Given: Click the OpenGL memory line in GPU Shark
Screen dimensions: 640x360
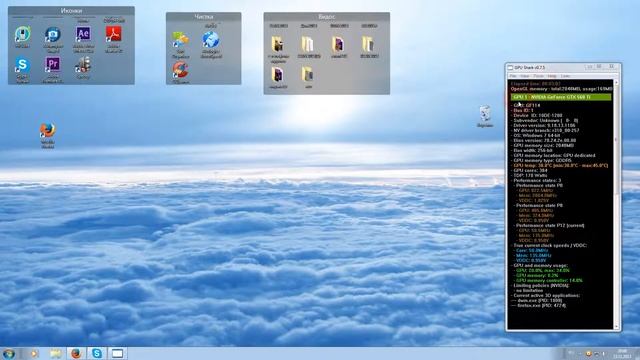Looking at the screenshot, I should tap(561, 89).
